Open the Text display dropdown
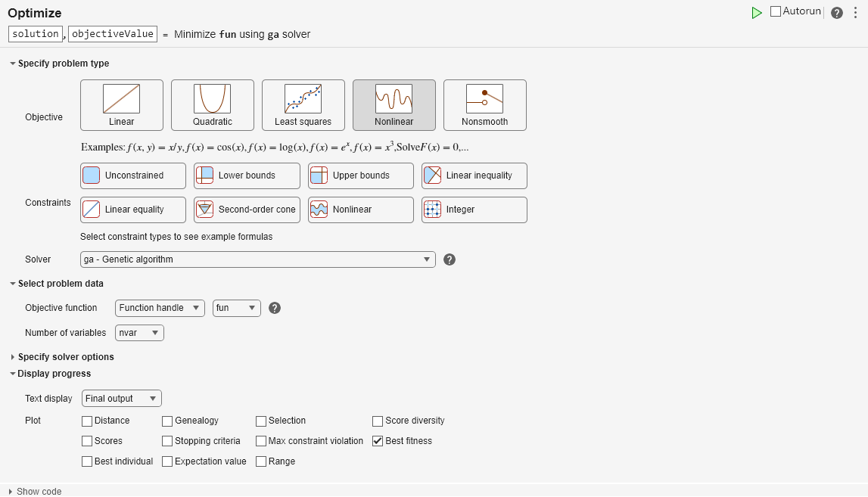The height and width of the screenshot is (497, 868). [122, 399]
